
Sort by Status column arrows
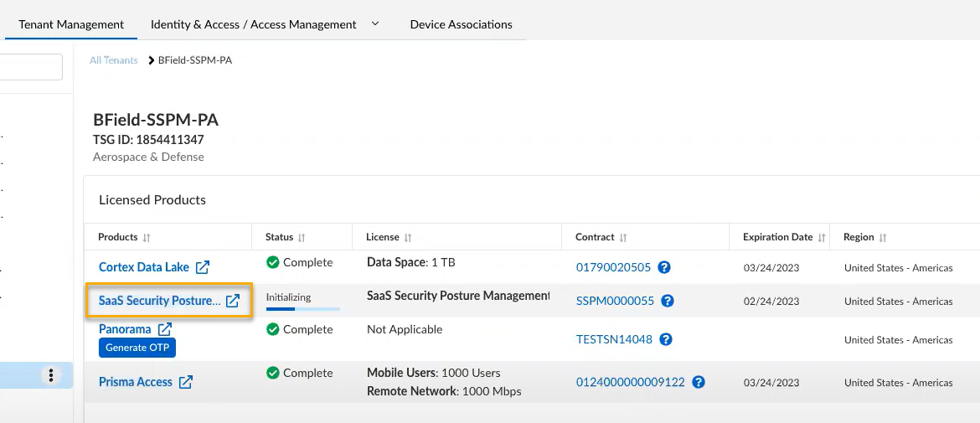coord(302,238)
